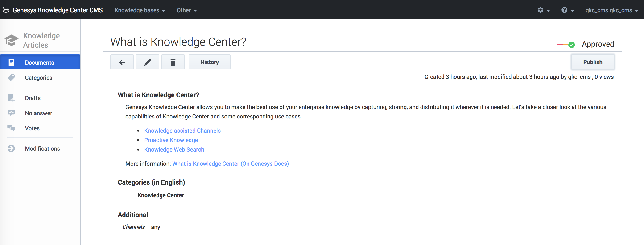The image size is (644, 245).
Task: Click the Drafts sidebar icon
Action: point(11,98)
